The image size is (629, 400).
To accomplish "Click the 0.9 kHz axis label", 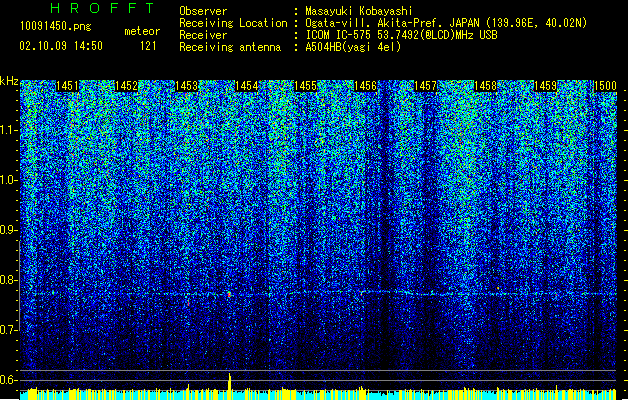I will pos(8,230).
